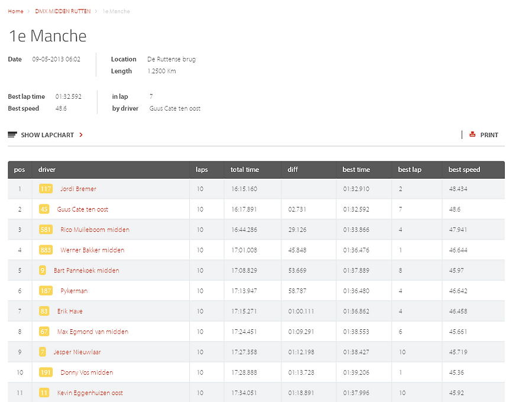532x402 pixels.
Task: Open DMX MIDDEN RUTTEN breadcrumb link
Action: click(x=63, y=11)
